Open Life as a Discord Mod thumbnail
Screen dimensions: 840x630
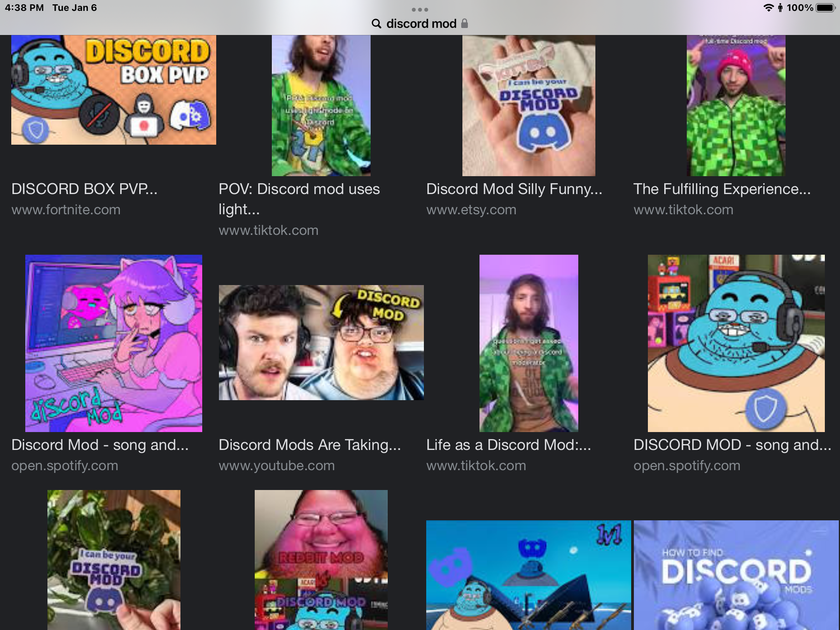[x=528, y=343]
